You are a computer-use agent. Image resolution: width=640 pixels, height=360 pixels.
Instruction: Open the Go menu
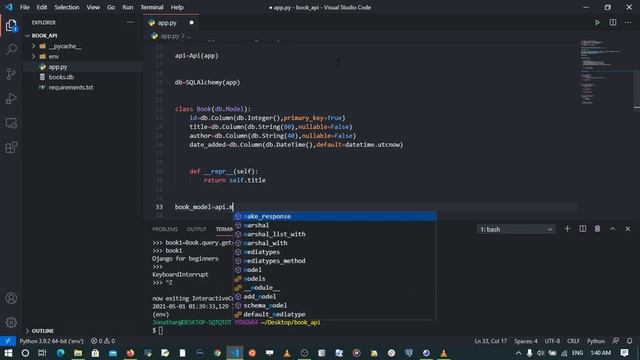click(111, 7)
